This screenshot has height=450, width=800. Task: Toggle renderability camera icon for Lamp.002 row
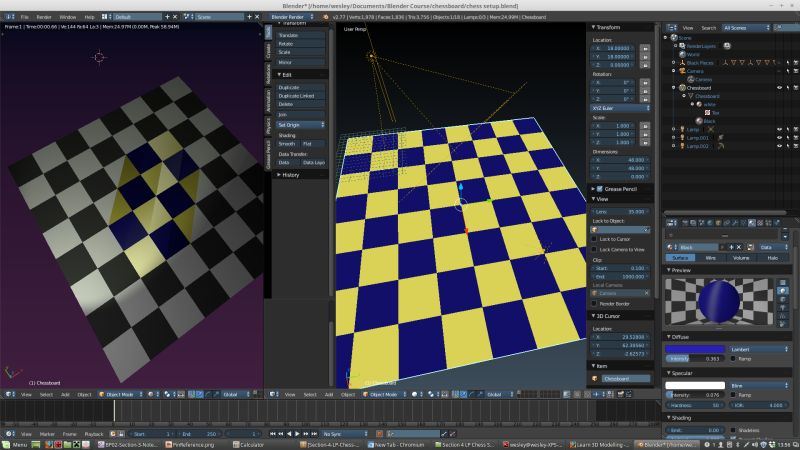pos(795,146)
